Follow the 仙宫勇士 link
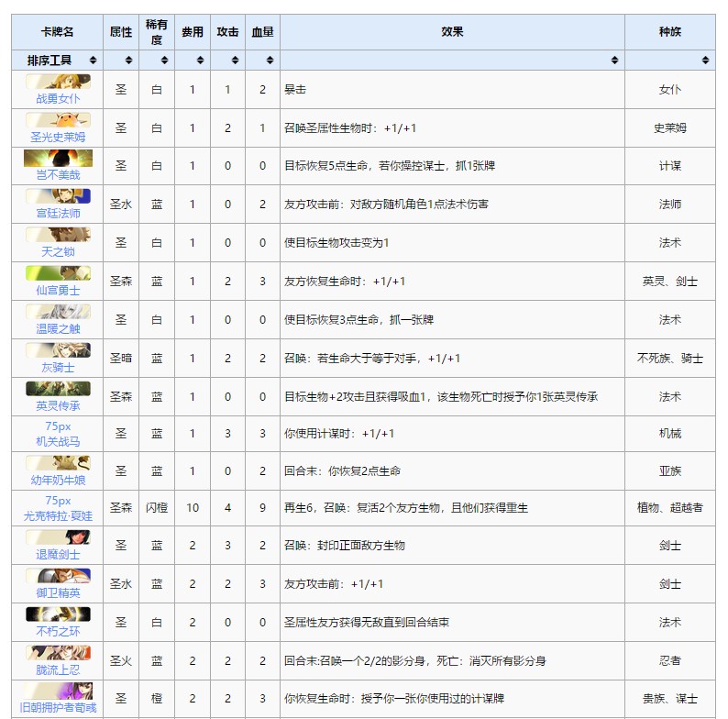The width and height of the screenshot is (728, 719). (58, 291)
